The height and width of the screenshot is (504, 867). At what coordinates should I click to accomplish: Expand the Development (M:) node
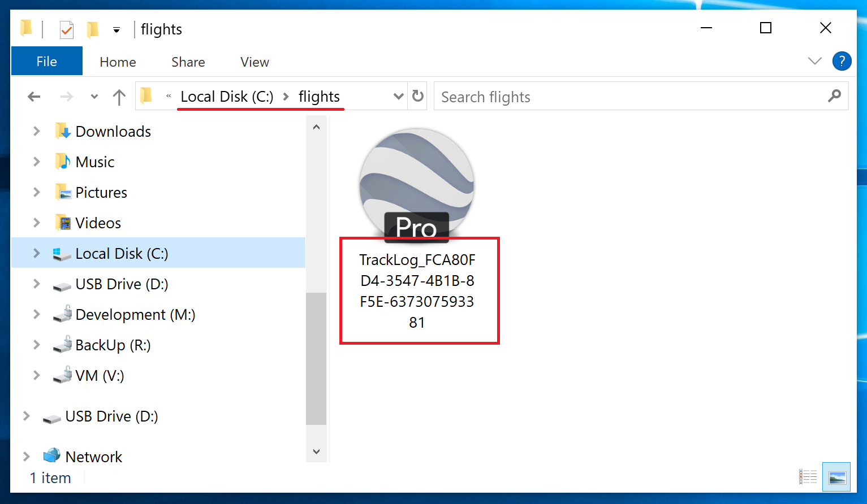tap(37, 314)
